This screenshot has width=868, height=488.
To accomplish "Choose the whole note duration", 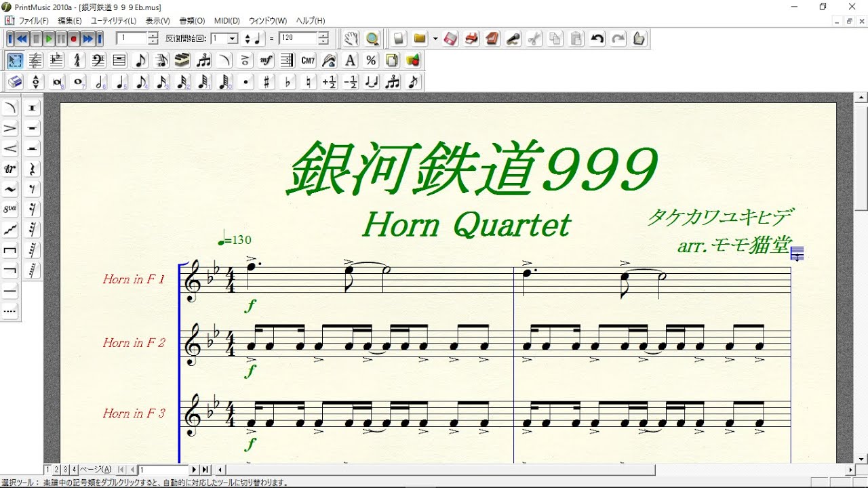I will coord(78,82).
